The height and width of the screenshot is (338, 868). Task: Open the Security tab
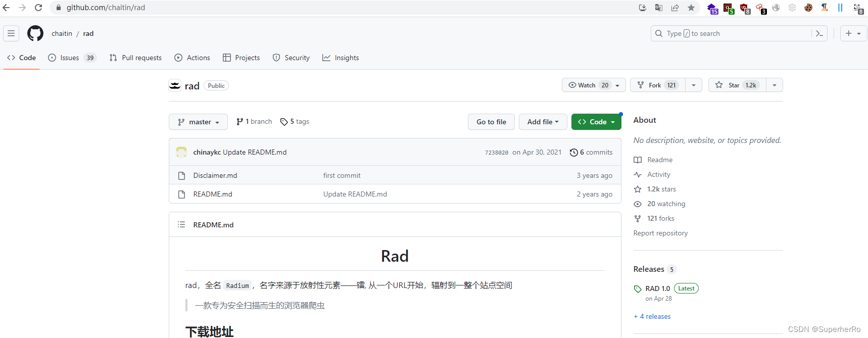click(x=291, y=58)
